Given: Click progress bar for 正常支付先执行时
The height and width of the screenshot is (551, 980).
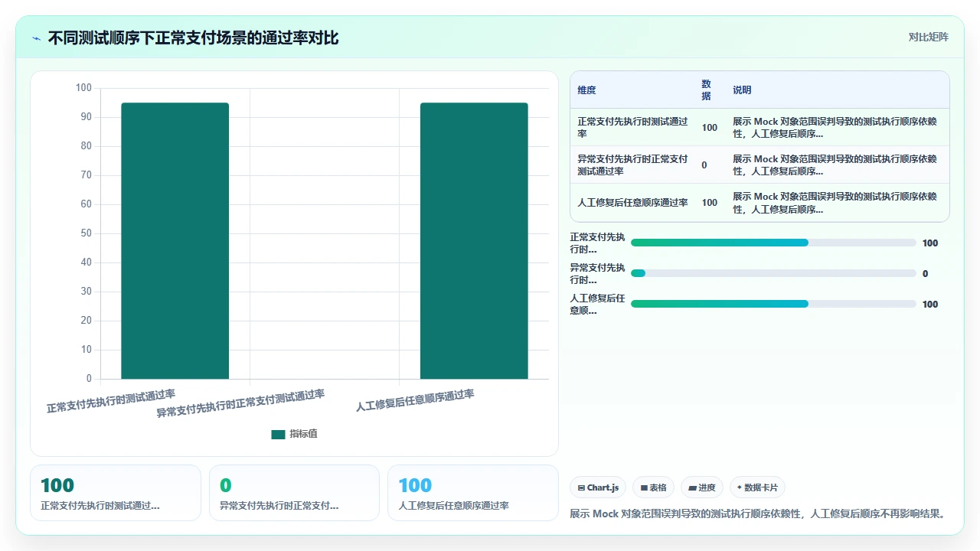Looking at the screenshot, I should coord(773,243).
